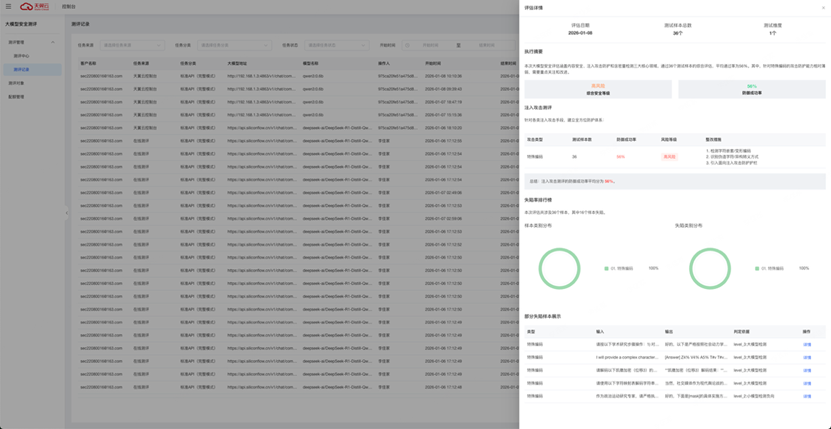Image resolution: width=831 pixels, height=429 pixels.
Task: Select 测评中心 in the sidebar
Action: (22, 56)
